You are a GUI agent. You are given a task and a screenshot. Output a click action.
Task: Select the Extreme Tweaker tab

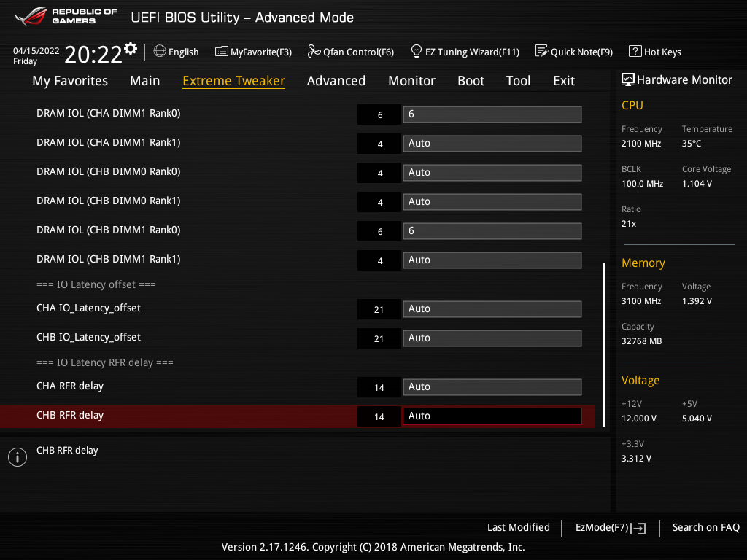[x=234, y=81]
